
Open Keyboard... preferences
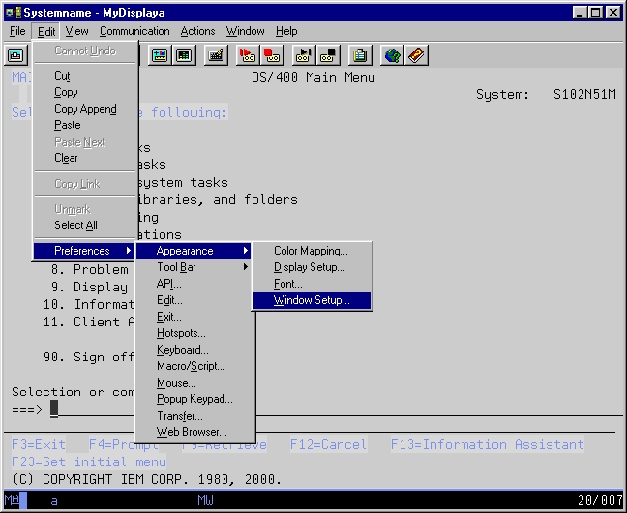[x=194, y=350]
